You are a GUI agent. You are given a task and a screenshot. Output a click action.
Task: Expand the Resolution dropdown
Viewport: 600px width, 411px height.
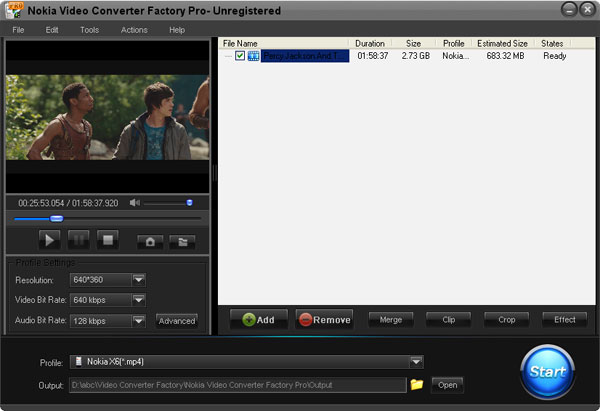point(139,280)
